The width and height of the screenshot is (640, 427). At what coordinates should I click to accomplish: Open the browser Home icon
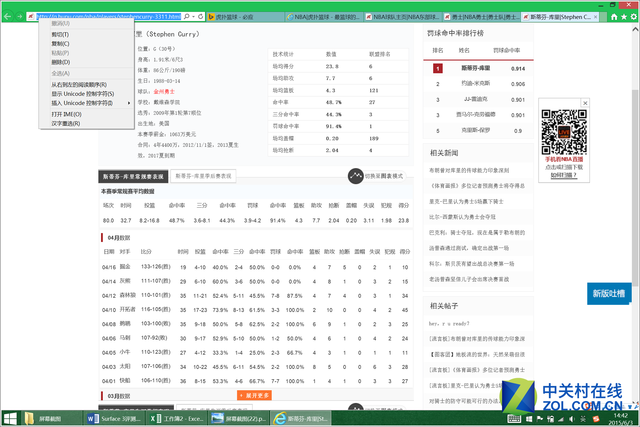coord(614,17)
